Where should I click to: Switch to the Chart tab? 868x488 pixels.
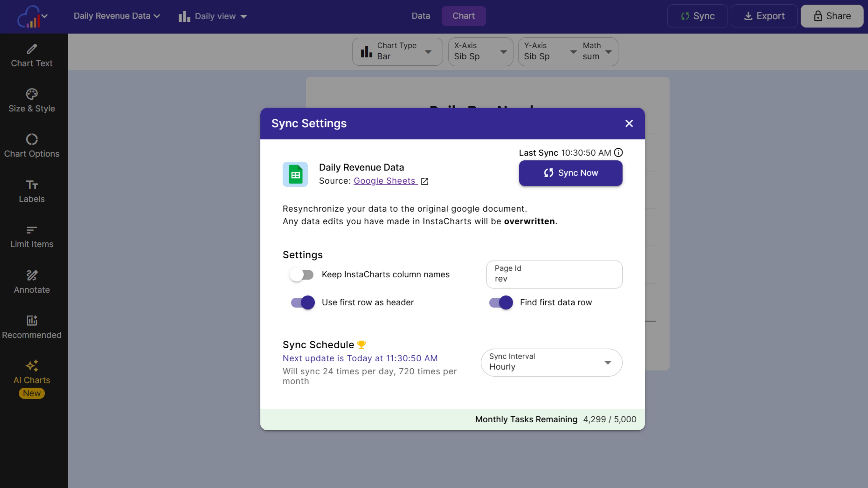(464, 16)
